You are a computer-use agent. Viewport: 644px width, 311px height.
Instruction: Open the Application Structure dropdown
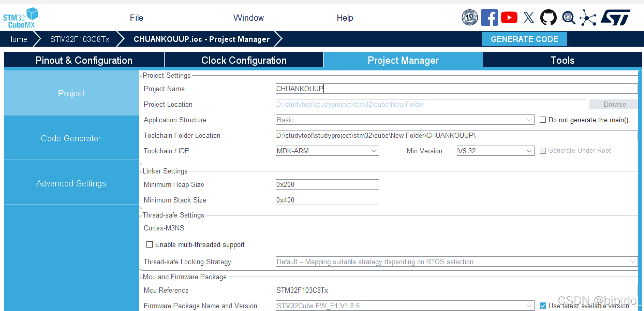pyautogui.click(x=405, y=120)
